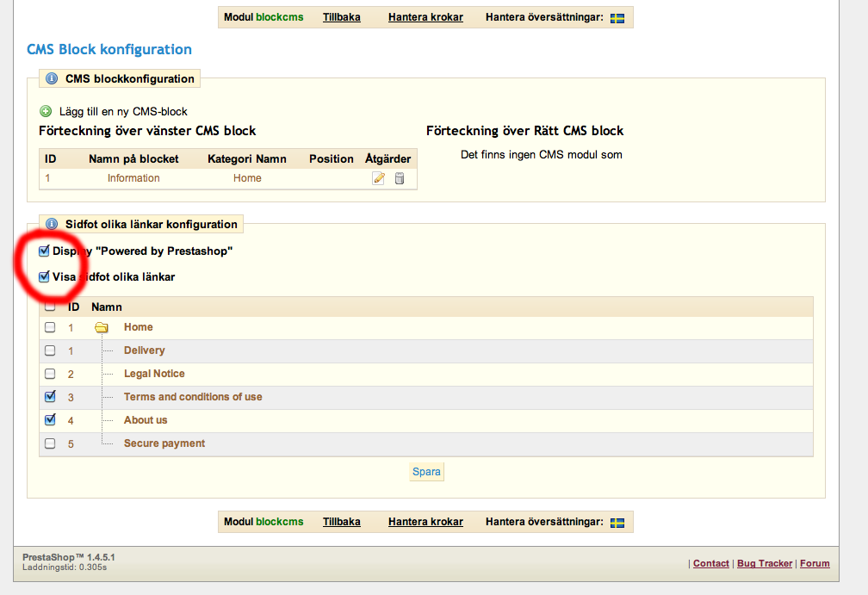
Task: Open the Forum footer link
Action: tap(815, 563)
